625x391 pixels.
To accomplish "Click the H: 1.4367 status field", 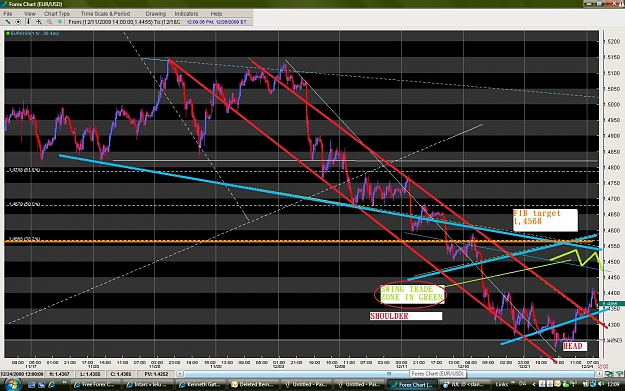I will point(59,374).
